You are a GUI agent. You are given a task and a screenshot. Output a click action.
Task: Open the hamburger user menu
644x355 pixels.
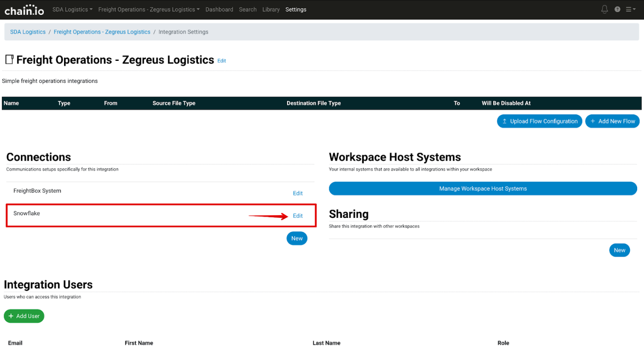point(630,9)
